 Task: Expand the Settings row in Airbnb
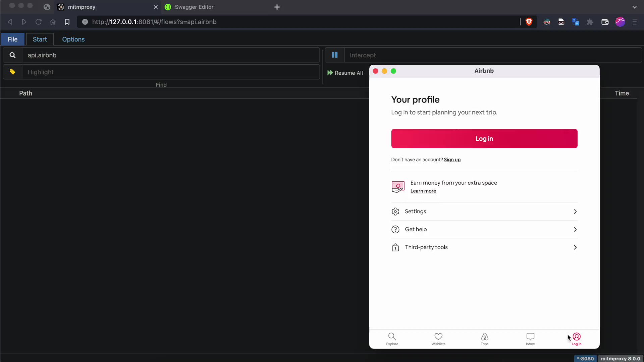pyautogui.click(x=484, y=212)
